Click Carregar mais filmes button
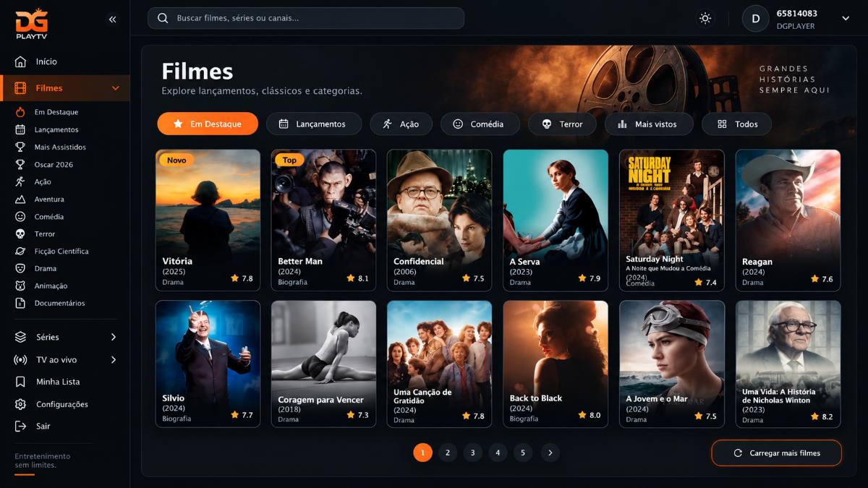This screenshot has width=868, height=488. click(x=776, y=453)
